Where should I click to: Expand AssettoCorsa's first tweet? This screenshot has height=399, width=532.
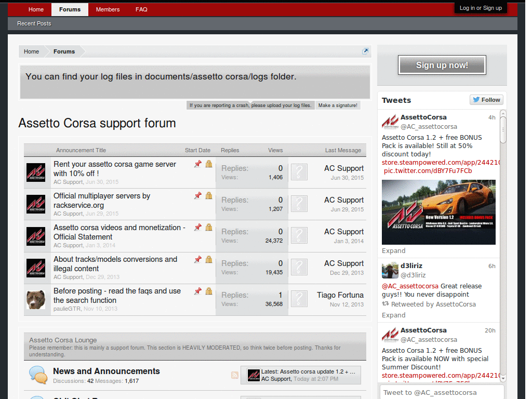pos(393,250)
